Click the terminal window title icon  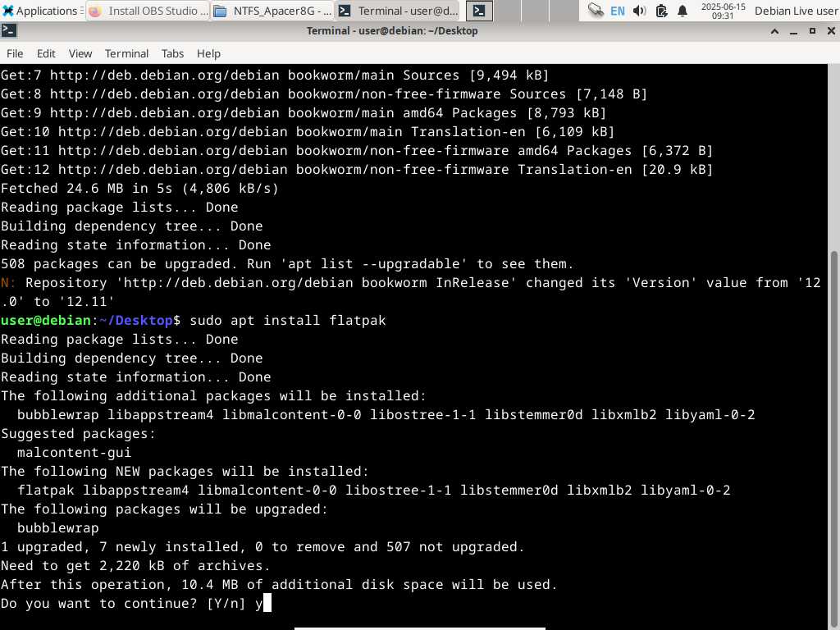8,31
